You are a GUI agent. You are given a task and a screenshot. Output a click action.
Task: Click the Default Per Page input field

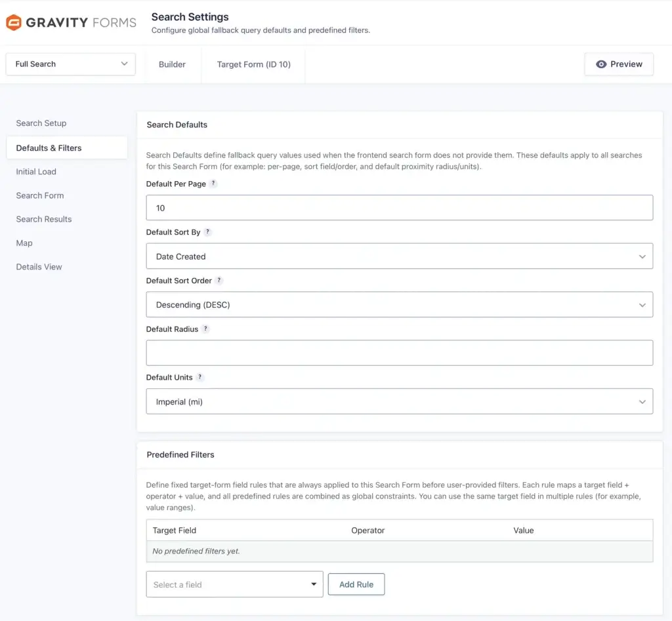[400, 208]
